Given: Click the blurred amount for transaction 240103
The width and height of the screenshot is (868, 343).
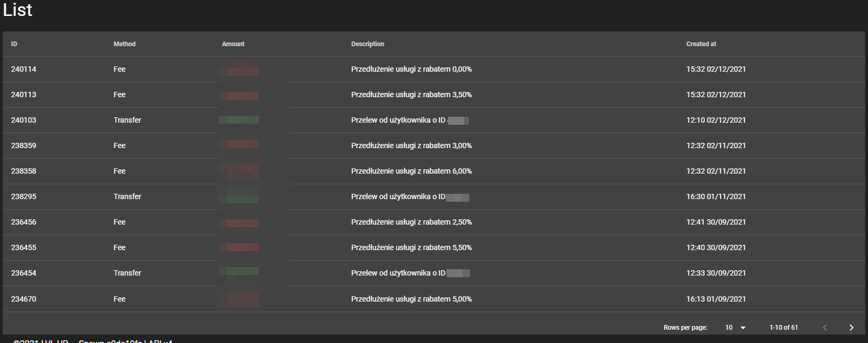Looking at the screenshot, I should (239, 120).
